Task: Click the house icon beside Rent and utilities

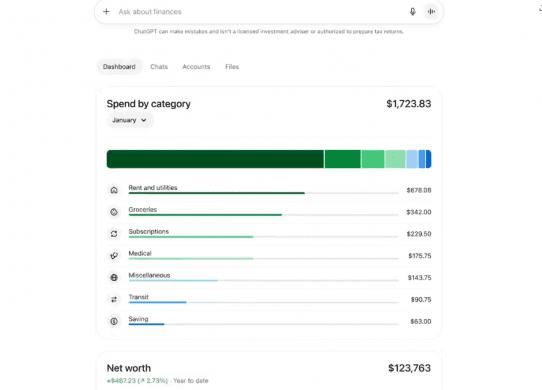Action: tap(114, 190)
